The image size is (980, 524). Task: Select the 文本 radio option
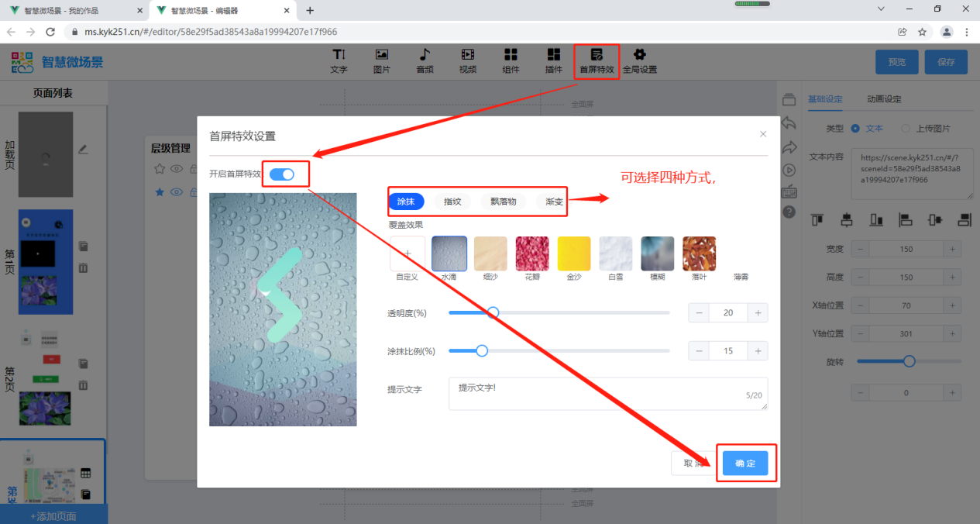point(855,129)
